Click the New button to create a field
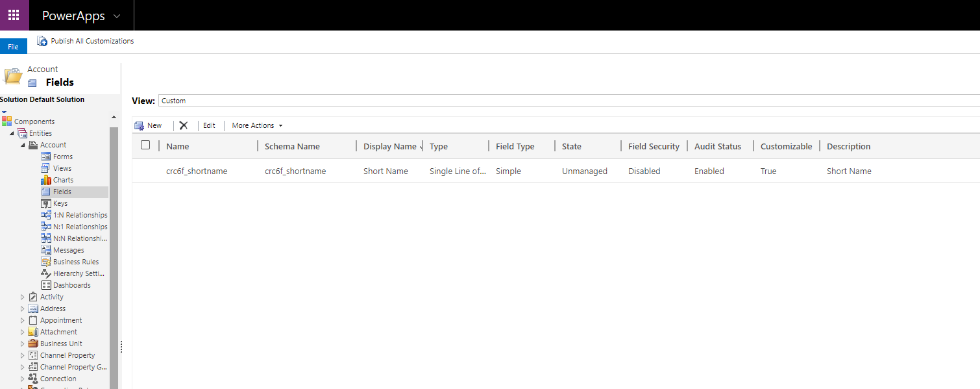This screenshot has width=980, height=389. (149, 125)
